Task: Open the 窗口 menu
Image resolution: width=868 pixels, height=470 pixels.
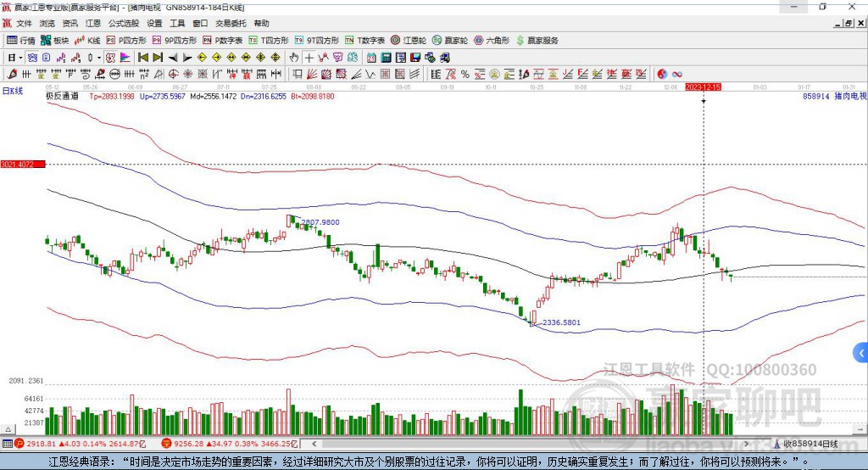Action: [200, 23]
